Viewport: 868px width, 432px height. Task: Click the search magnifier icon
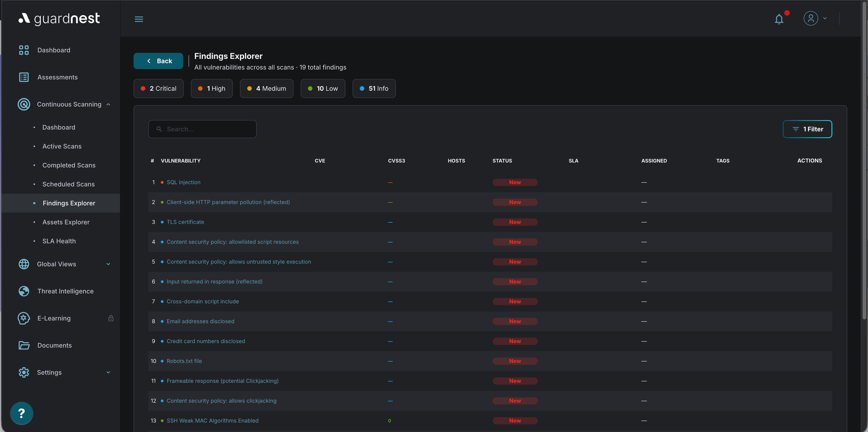pos(159,129)
